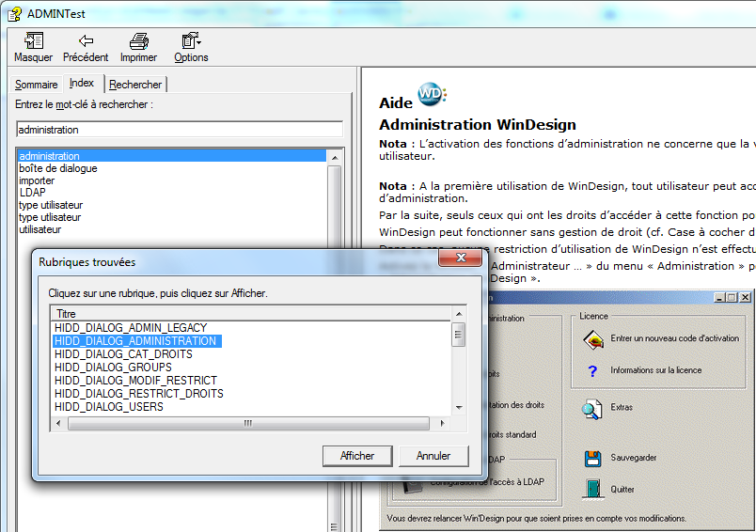Click the Afficher button

click(357, 456)
